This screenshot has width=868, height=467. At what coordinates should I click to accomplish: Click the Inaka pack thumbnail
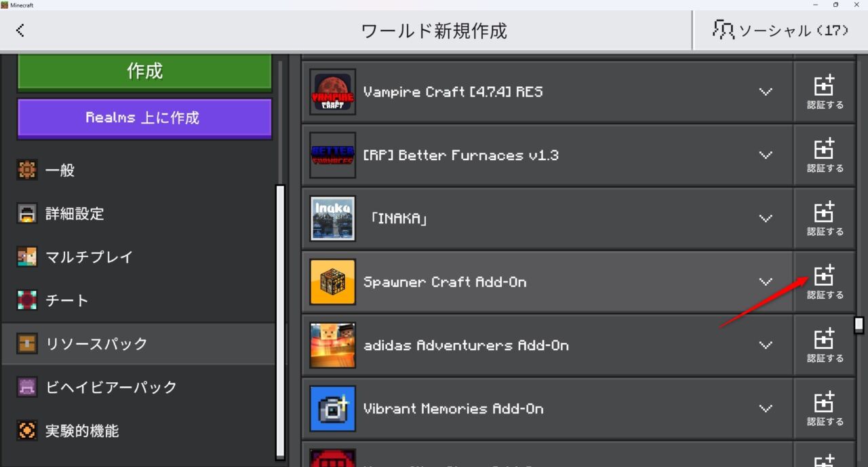[x=332, y=219]
